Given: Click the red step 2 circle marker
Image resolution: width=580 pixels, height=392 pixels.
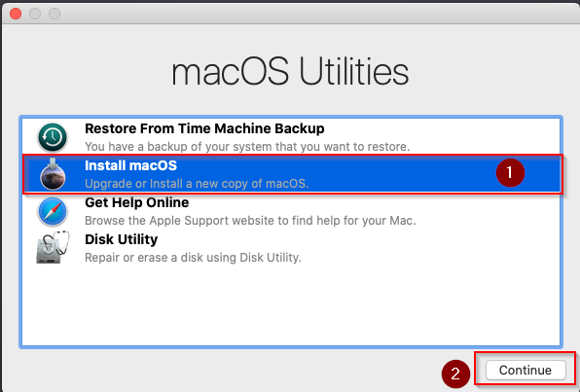Looking at the screenshot, I should 455,374.
